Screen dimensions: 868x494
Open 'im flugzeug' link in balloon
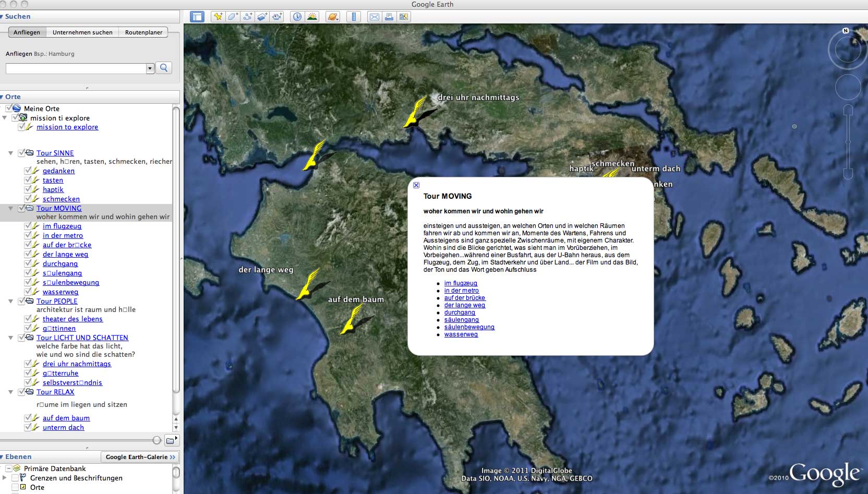(461, 283)
